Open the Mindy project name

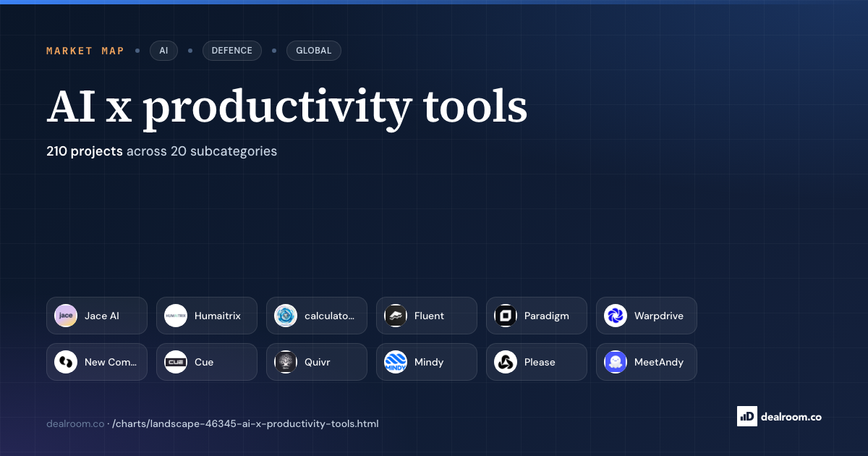point(429,362)
